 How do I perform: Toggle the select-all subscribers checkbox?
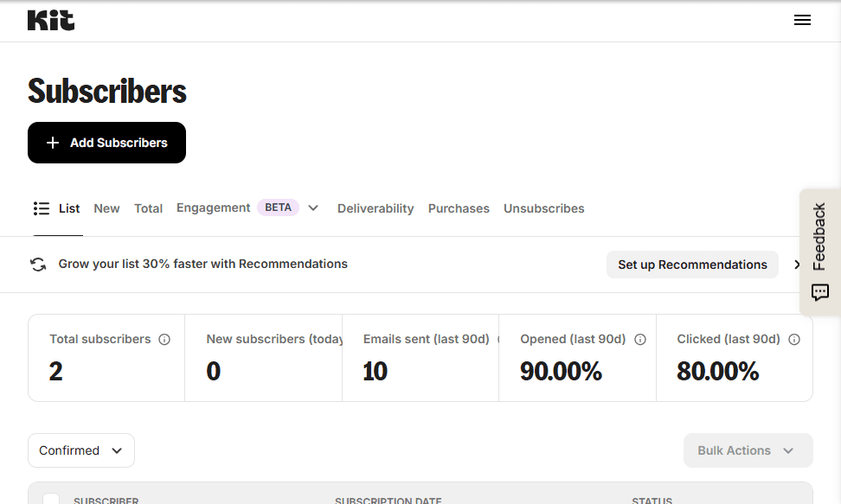51,499
